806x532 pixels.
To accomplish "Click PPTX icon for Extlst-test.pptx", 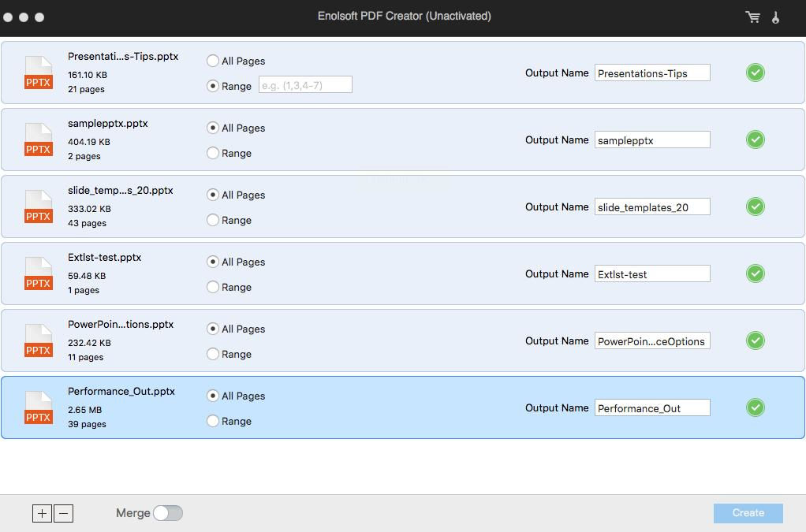I will coord(39,273).
